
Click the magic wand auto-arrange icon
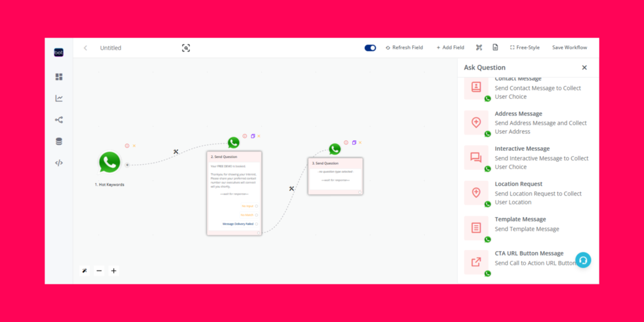pos(85,270)
